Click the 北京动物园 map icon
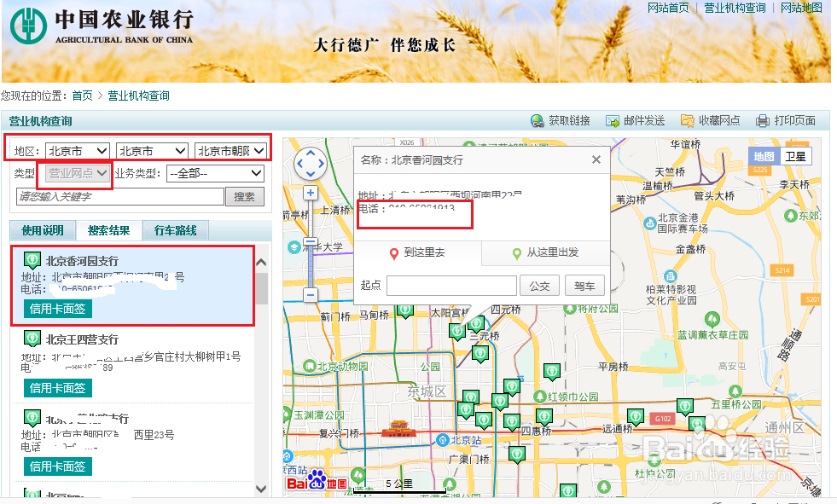Image resolution: width=837 pixels, height=504 pixels. (x=309, y=366)
